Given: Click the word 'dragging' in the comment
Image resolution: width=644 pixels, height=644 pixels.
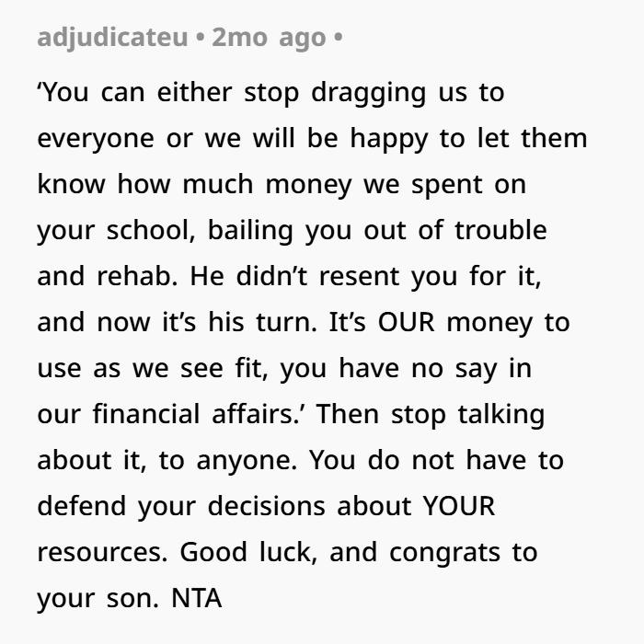Looking at the screenshot, I should click(x=368, y=93).
